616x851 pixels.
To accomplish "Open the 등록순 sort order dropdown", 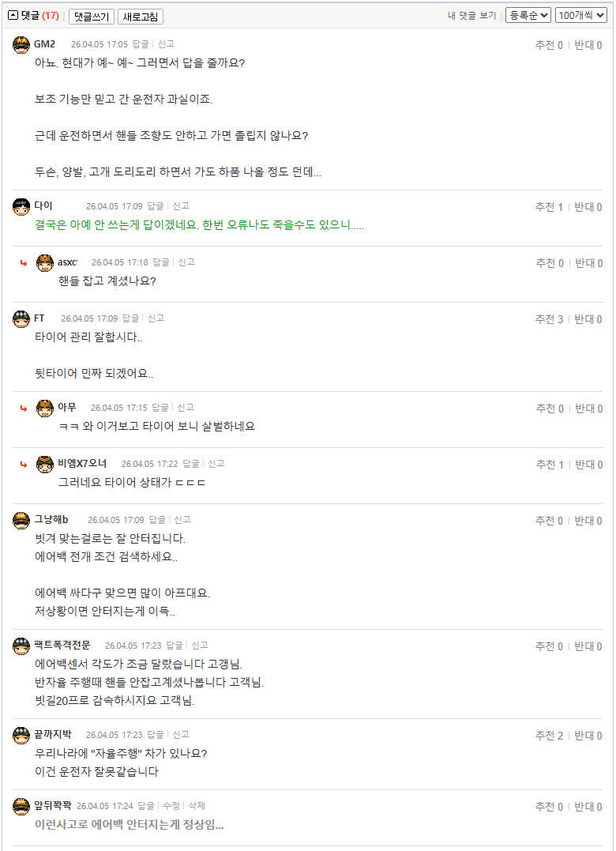I will pyautogui.click(x=528, y=15).
